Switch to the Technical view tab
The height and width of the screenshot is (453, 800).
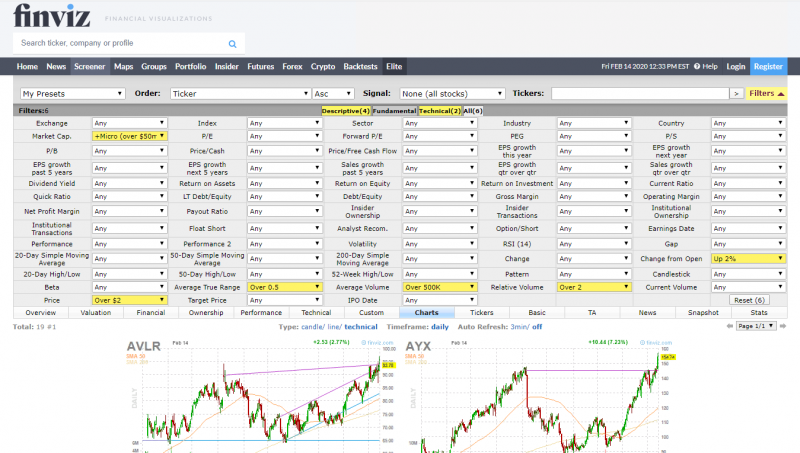pos(316,313)
